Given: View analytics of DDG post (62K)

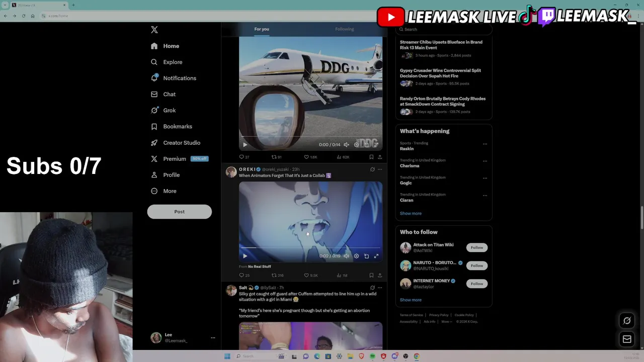Looking at the screenshot, I should (x=343, y=157).
